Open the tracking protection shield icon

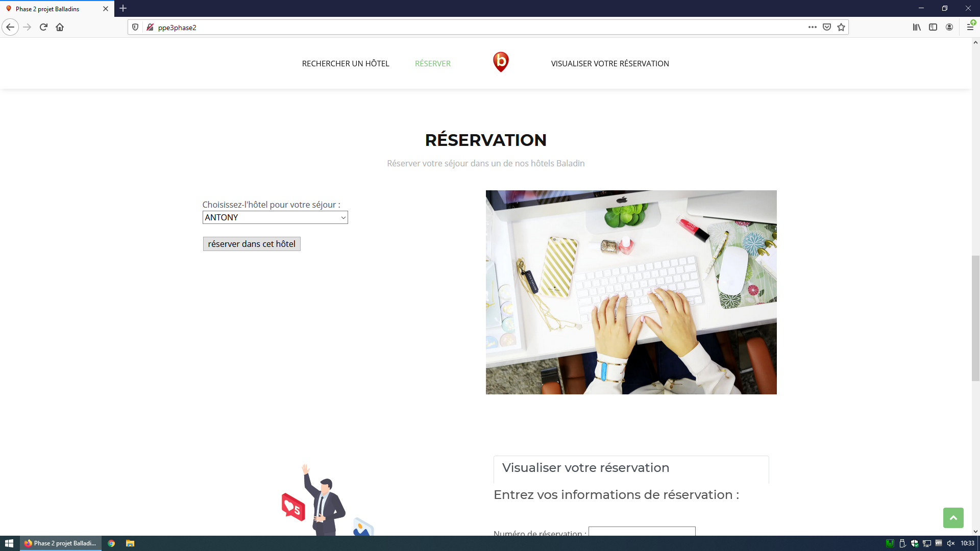coord(135,27)
